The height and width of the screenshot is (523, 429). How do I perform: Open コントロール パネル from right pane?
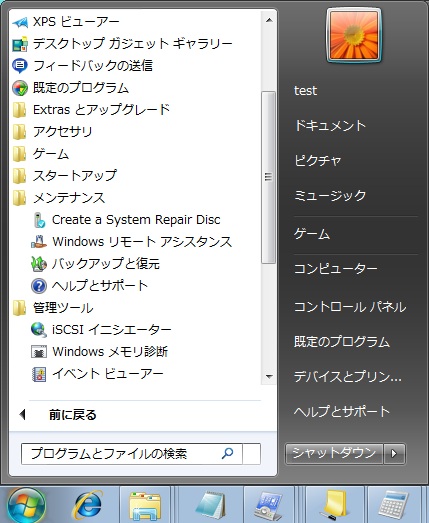click(x=350, y=307)
